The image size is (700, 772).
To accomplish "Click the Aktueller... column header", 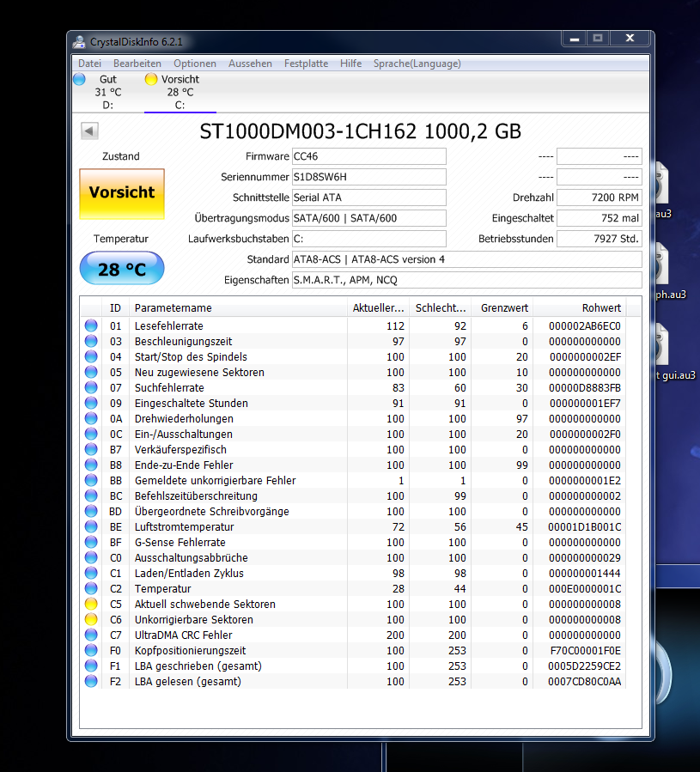I will point(378,307).
